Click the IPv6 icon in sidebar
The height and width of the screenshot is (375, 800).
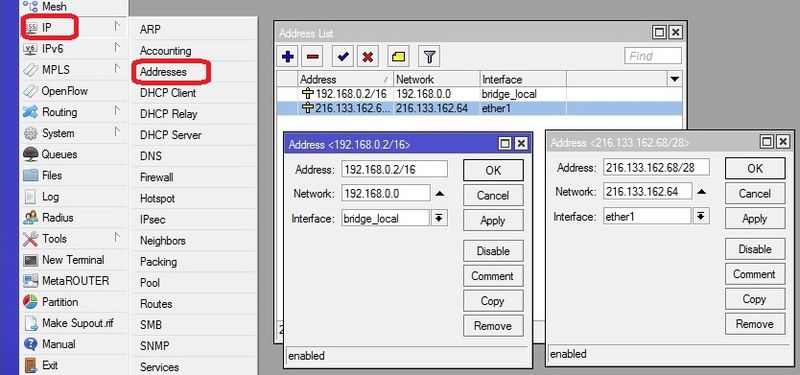click(x=31, y=49)
